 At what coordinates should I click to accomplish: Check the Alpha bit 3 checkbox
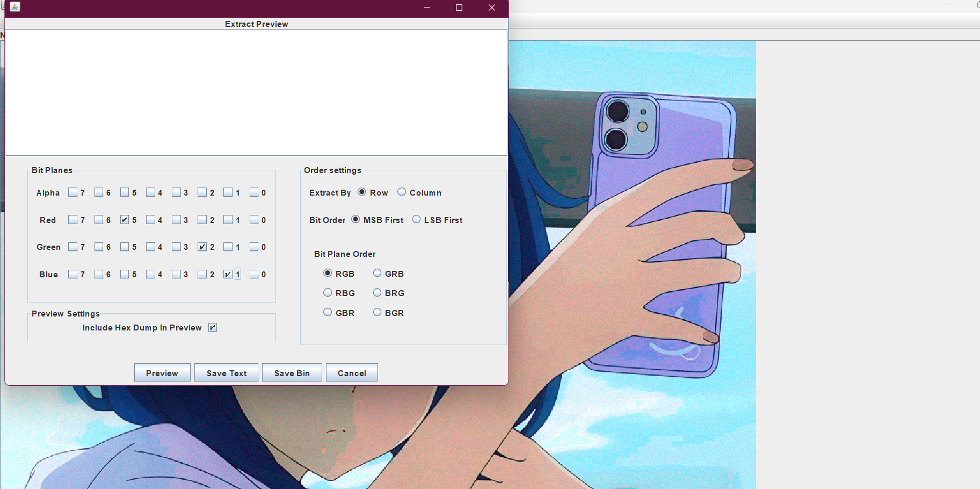pyautogui.click(x=176, y=192)
